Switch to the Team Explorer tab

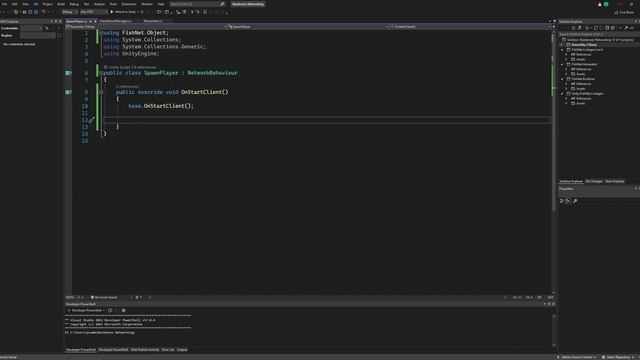615,182
